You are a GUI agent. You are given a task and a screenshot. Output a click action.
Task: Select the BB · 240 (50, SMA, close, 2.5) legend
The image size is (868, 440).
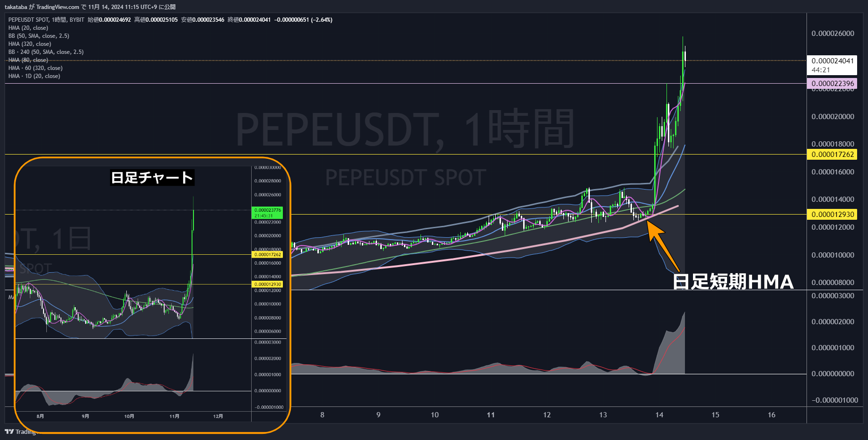pyautogui.click(x=46, y=52)
